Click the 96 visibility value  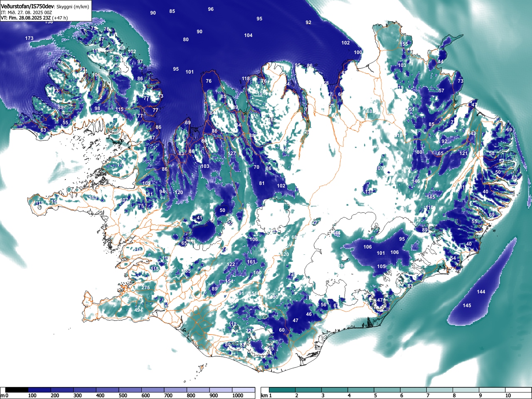coord(211,9)
